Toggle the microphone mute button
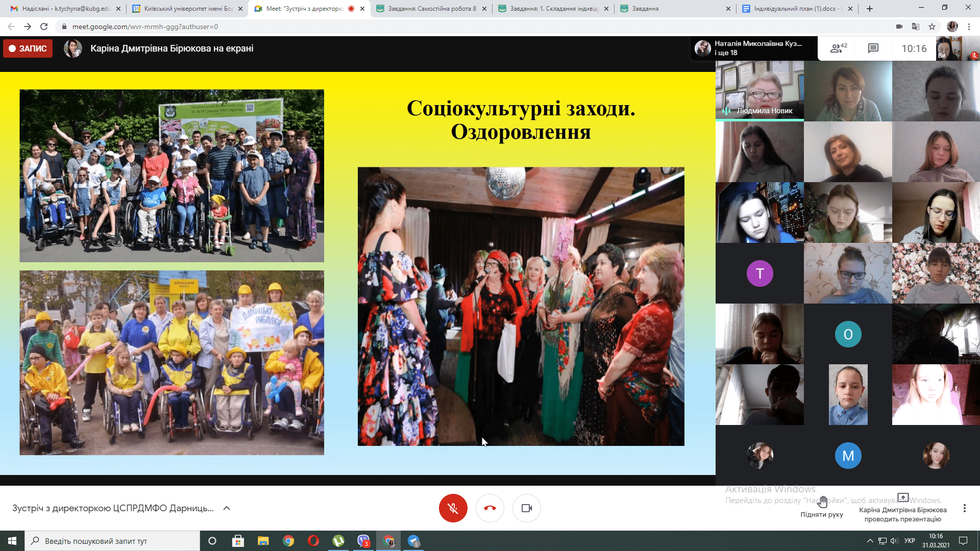 (x=453, y=508)
